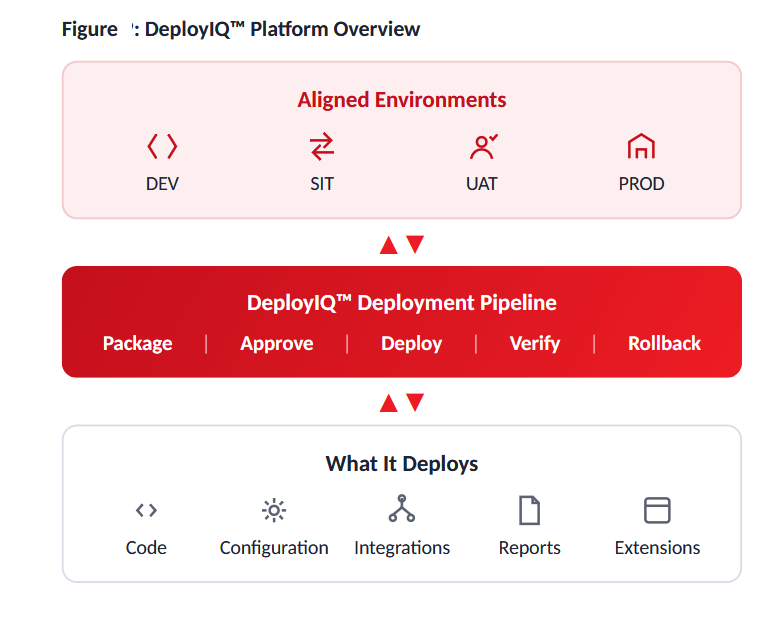775x642 pixels.
Task: Click the Extensions window icon
Action: pyautogui.click(x=657, y=510)
